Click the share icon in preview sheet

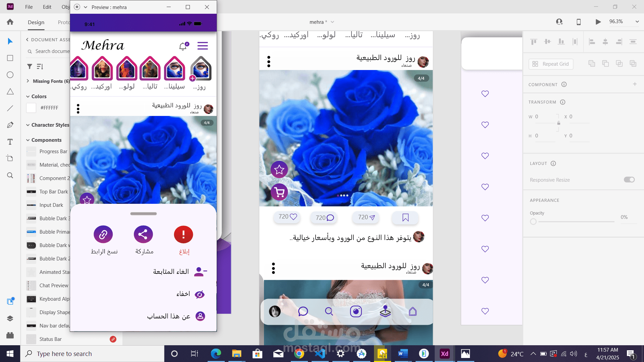coord(143,234)
